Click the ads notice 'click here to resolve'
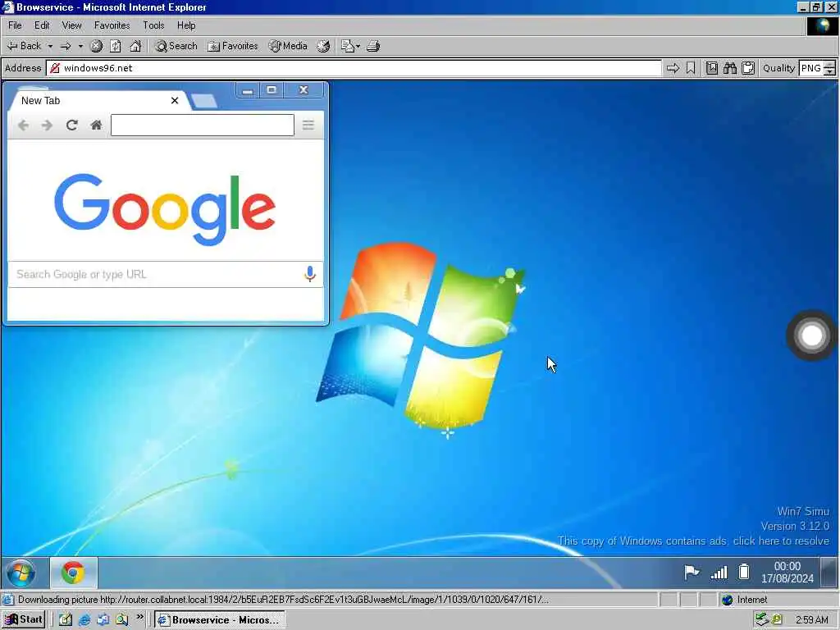Viewport: 840px width, 630px height. (x=694, y=541)
